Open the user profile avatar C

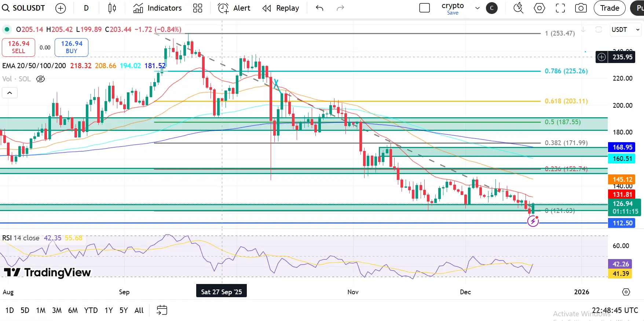click(x=492, y=8)
